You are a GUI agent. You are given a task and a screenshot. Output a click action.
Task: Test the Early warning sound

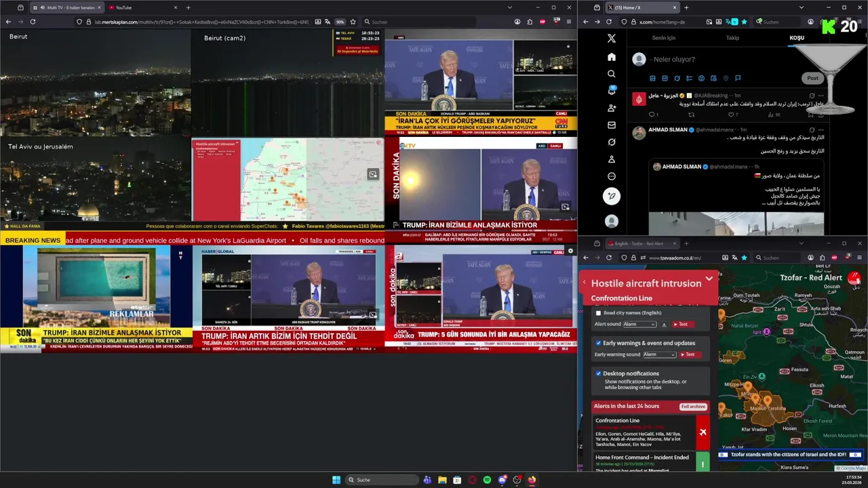pyautogui.click(x=690, y=354)
